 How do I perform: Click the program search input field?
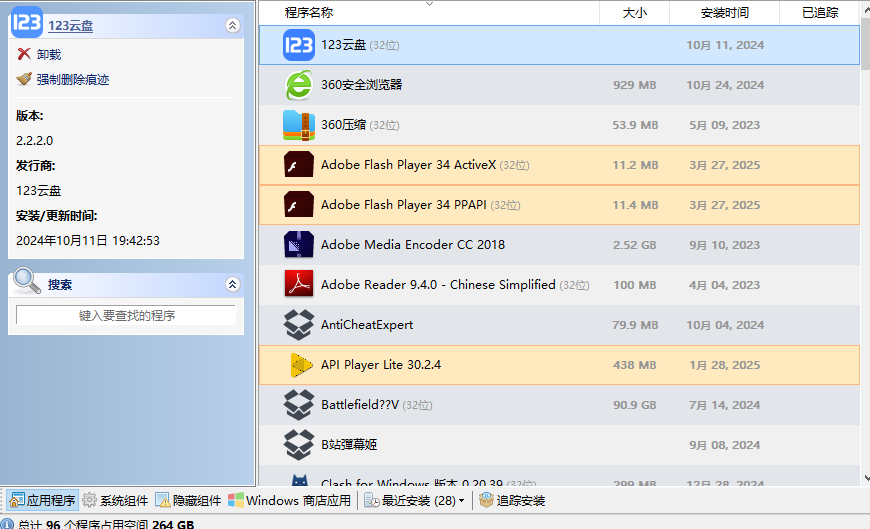click(x=126, y=316)
